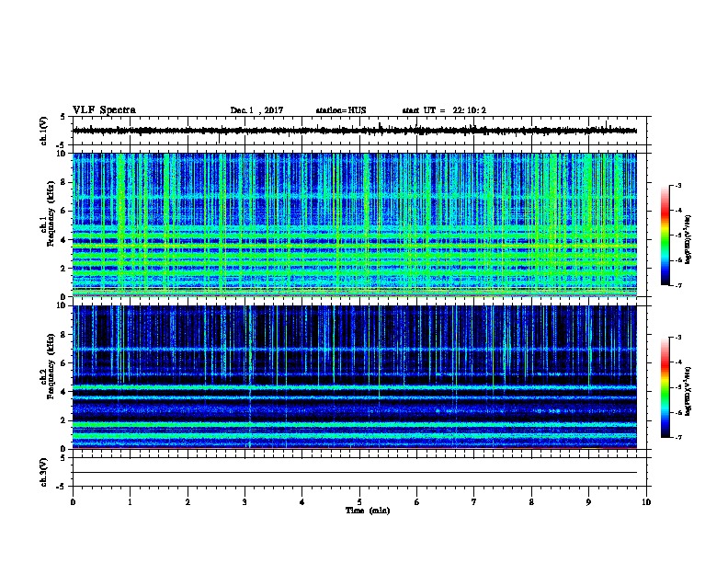
Task: Click the ch.1(V) voltage axis label
Action: pyautogui.click(x=44, y=131)
